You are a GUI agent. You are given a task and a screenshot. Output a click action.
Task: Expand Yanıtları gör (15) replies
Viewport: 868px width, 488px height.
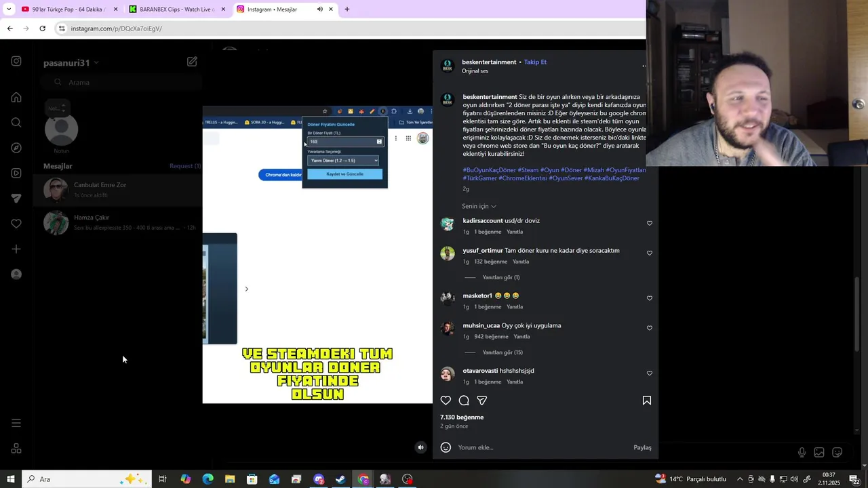pos(502,352)
